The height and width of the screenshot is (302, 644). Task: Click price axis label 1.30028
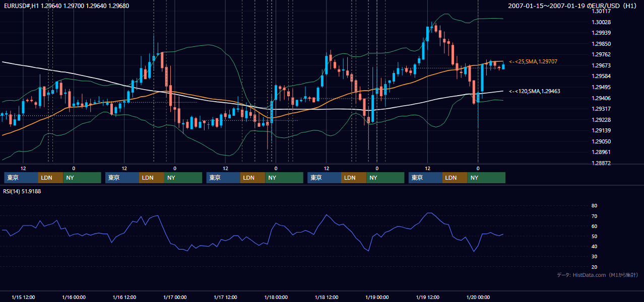(x=601, y=22)
